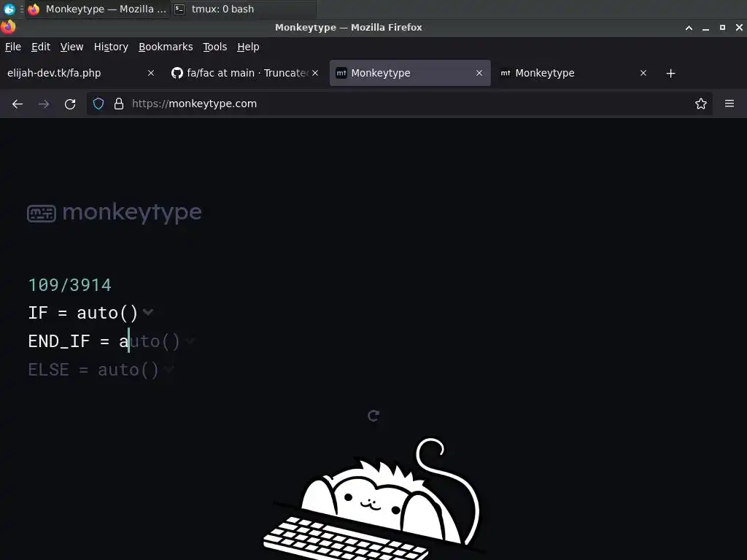Select the tmux terminal icon in the taskbar
Image resolution: width=747 pixels, height=560 pixels.
pos(179,9)
